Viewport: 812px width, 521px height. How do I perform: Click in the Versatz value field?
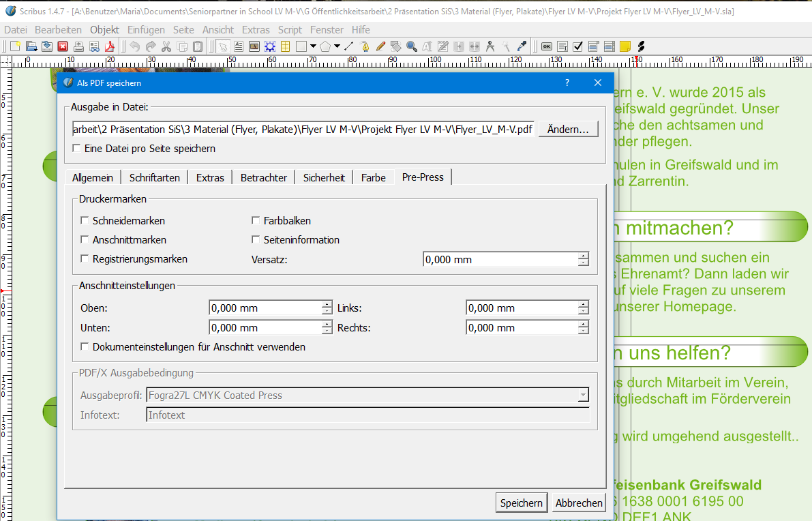coord(500,260)
